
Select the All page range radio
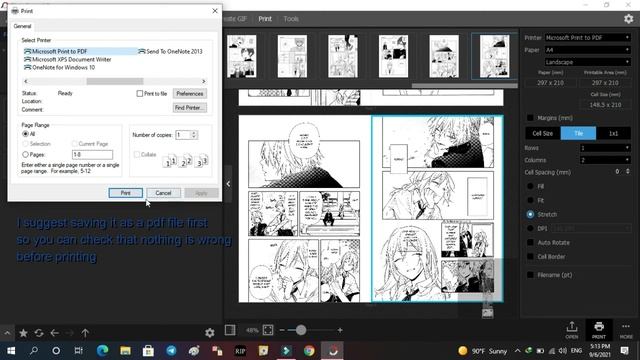pos(25,134)
